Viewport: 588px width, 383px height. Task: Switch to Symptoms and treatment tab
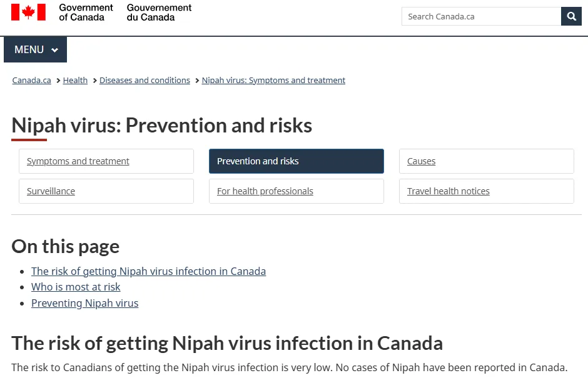tap(78, 161)
